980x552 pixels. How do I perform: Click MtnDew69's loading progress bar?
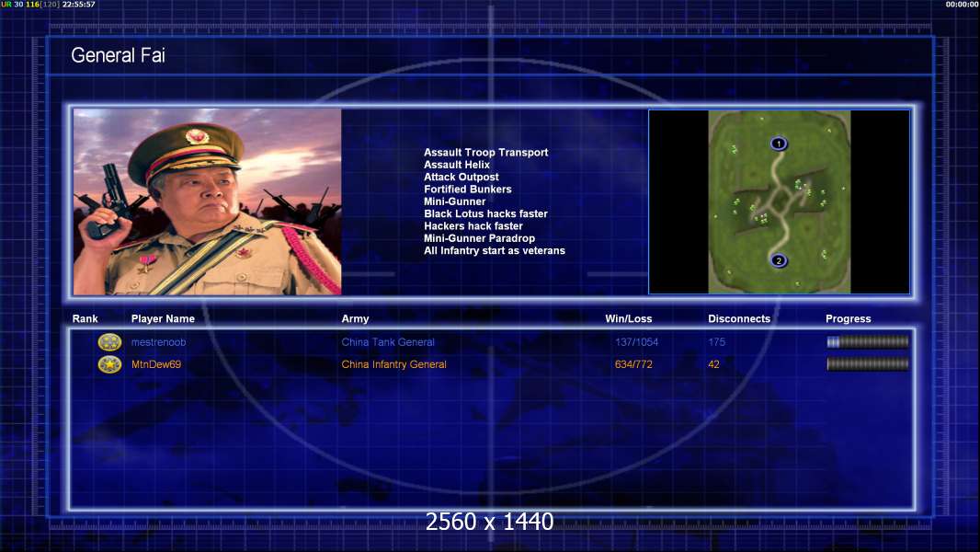pyautogui.click(x=868, y=363)
